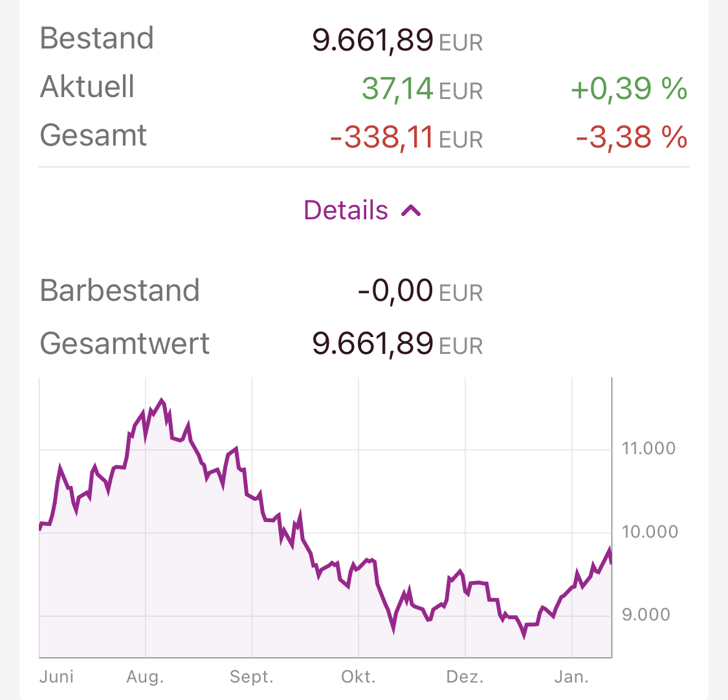
Task: Collapse the Details chevron arrow
Action: tap(412, 211)
